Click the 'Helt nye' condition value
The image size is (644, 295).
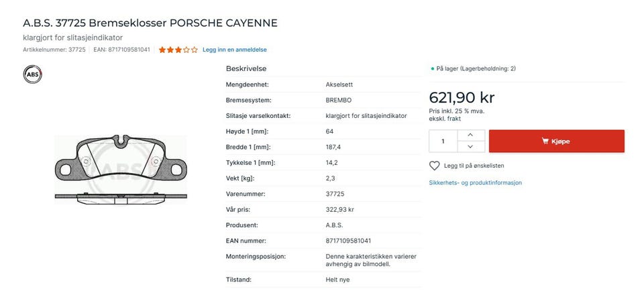click(337, 280)
